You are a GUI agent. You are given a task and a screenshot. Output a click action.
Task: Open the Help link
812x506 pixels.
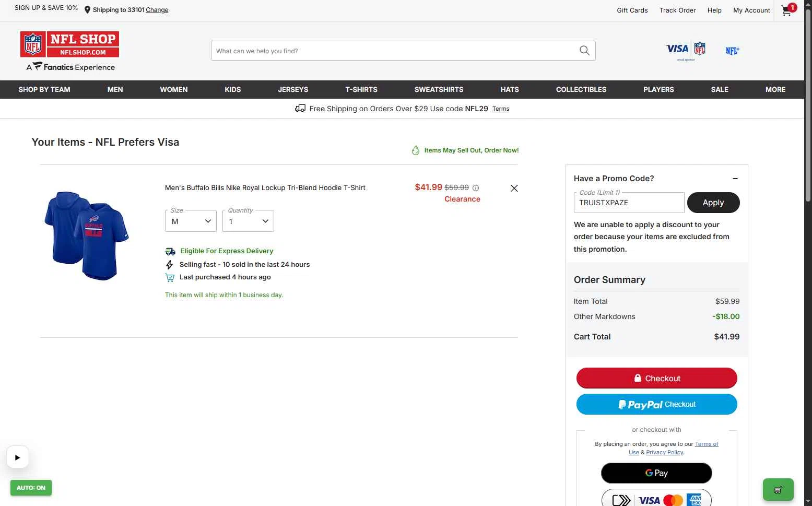pyautogui.click(x=714, y=10)
